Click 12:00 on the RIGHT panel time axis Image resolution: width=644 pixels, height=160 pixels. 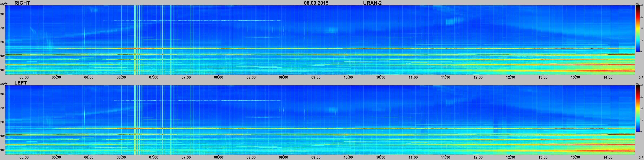[478, 77]
